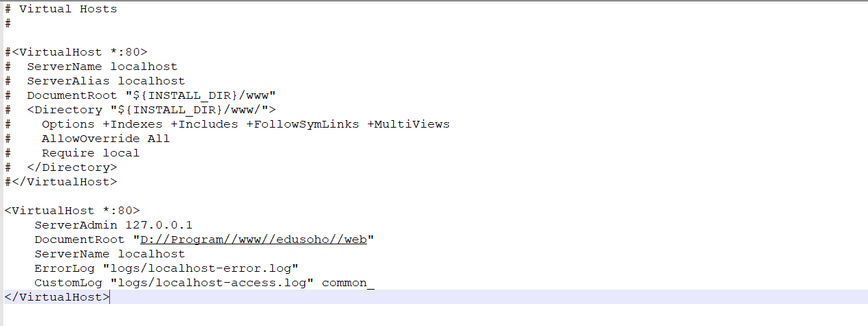Click the commented ServerAlias localhost line
The height and width of the screenshot is (326, 868).
point(106,81)
